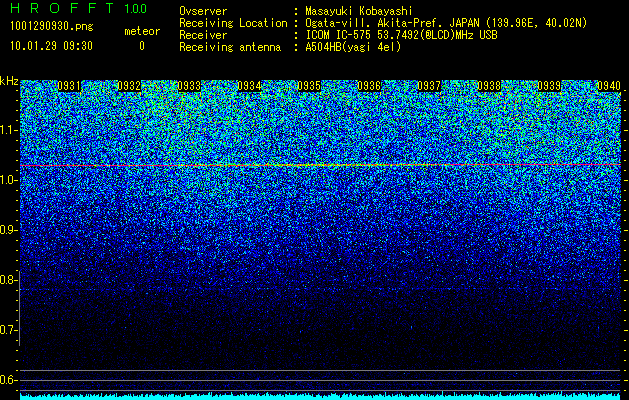Click the observer name Masayuki Kobayashi

pyautogui.click(x=358, y=11)
